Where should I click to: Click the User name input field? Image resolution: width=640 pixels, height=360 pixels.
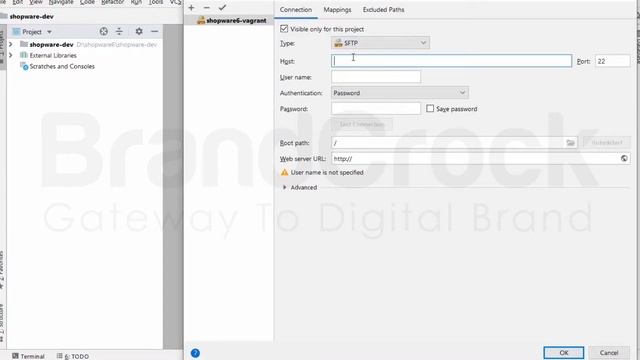point(376,77)
